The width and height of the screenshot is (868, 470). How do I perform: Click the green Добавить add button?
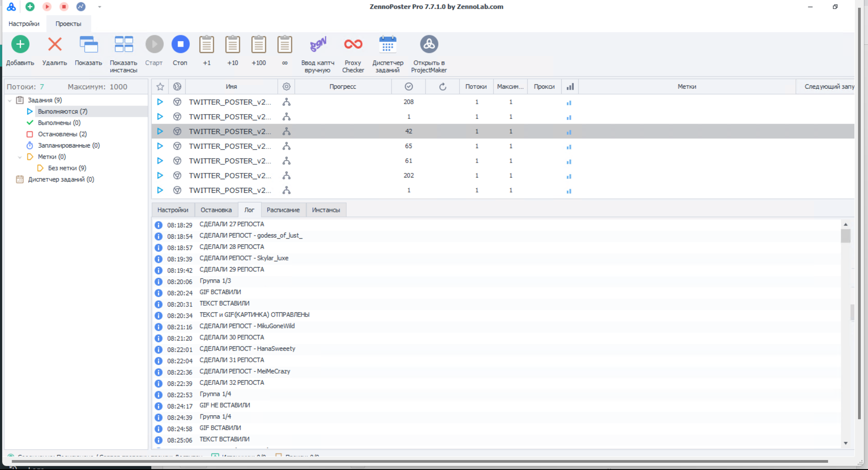(x=20, y=44)
